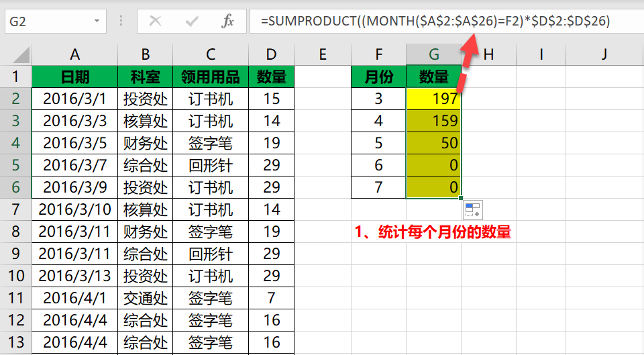
Task: Select the date cell 2016/3/10
Action: click(x=74, y=209)
